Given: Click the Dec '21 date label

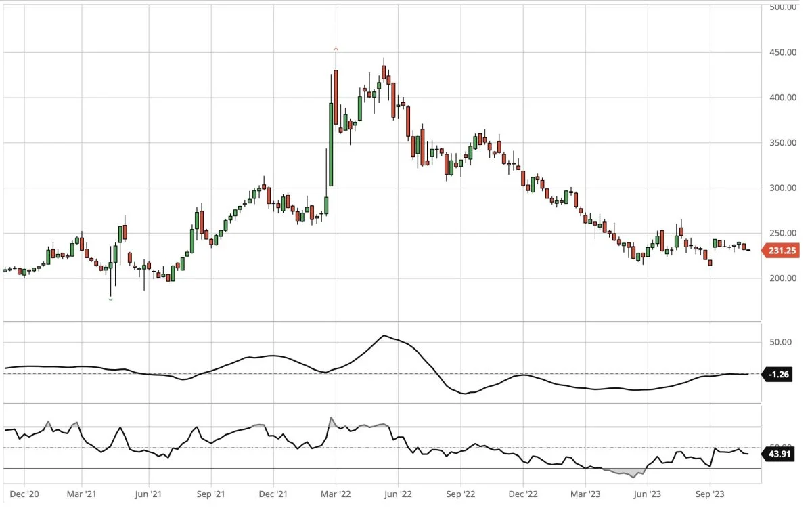Looking at the screenshot, I should pyautogui.click(x=272, y=494).
